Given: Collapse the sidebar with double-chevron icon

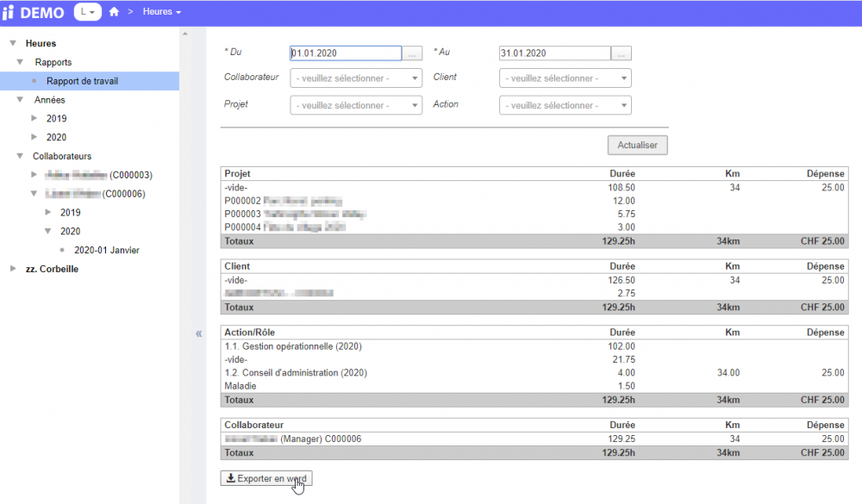Looking at the screenshot, I should point(198,333).
